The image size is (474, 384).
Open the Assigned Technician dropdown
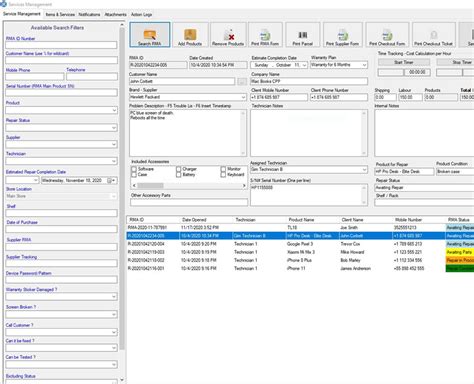(364, 170)
